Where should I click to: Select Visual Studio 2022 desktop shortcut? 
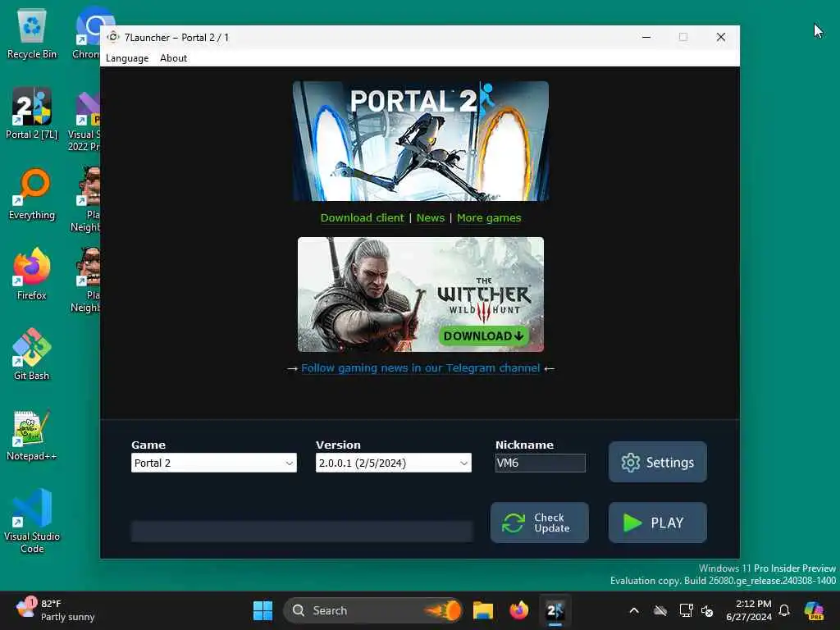84,121
